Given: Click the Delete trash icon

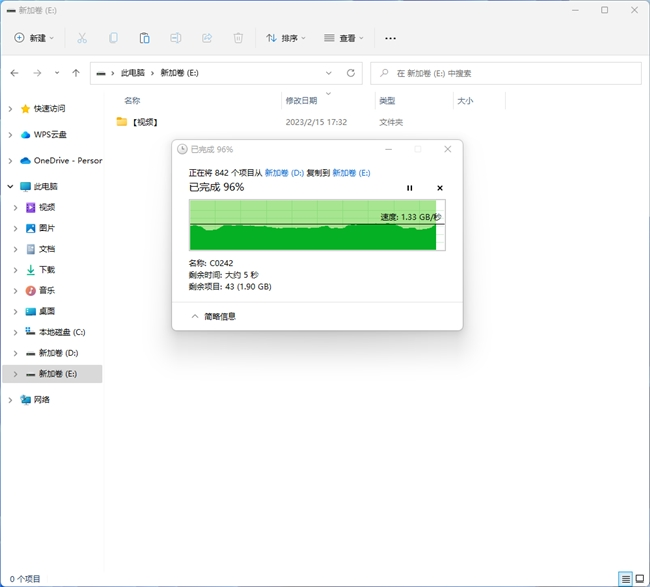Looking at the screenshot, I should (238, 38).
